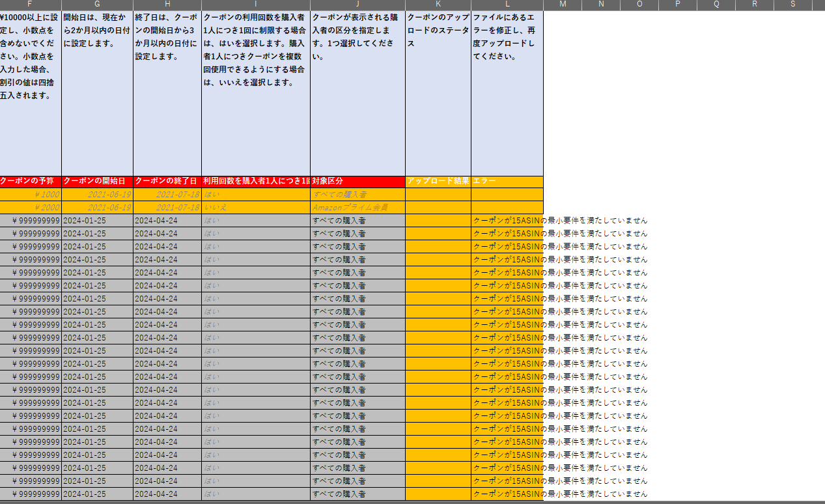Select the sample budget cell ¥1000

click(31, 194)
